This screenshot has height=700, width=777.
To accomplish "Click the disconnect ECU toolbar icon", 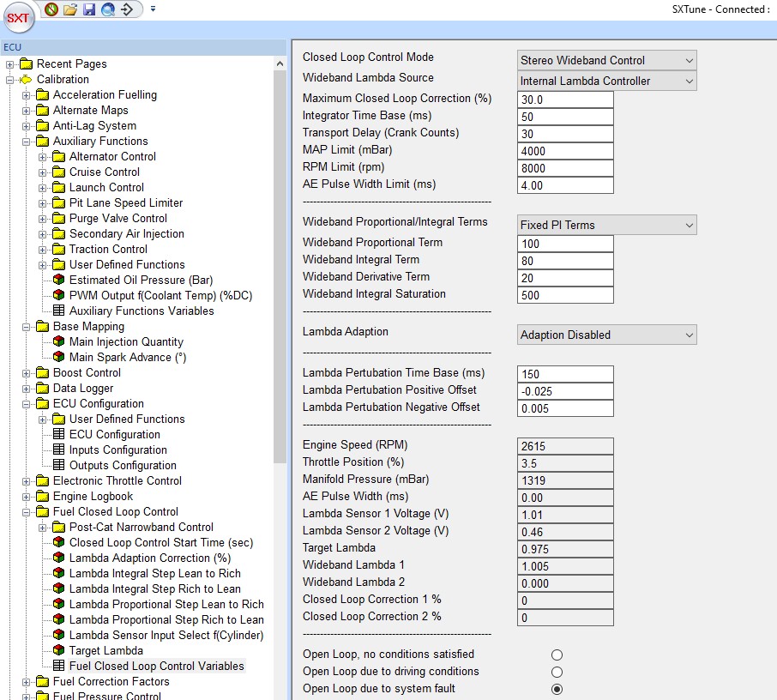I will (51, 9).
